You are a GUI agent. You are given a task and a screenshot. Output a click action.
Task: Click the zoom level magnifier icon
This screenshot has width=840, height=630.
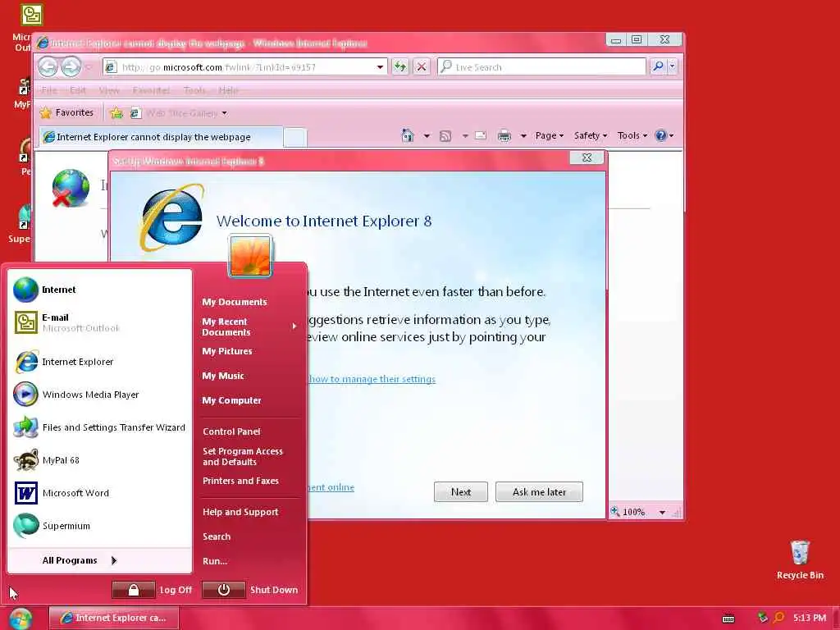[x=615, y=512]
